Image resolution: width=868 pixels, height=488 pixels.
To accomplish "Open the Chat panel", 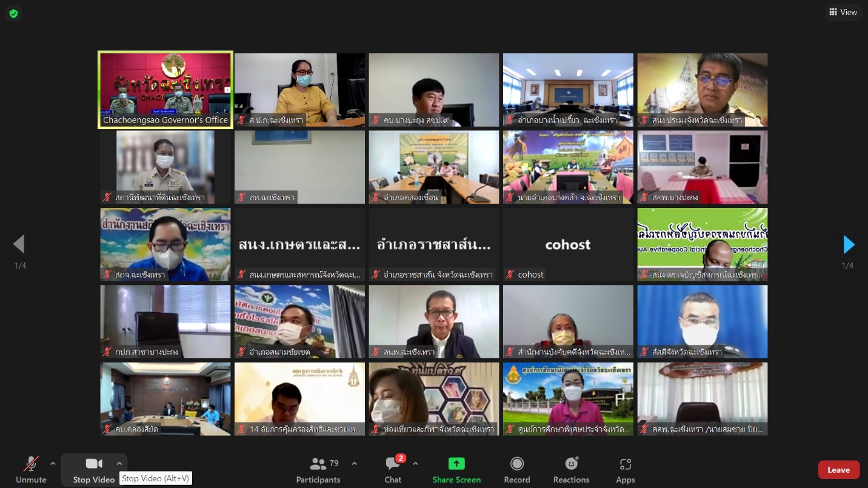I will pyautogui.click(x=393, y=470).
